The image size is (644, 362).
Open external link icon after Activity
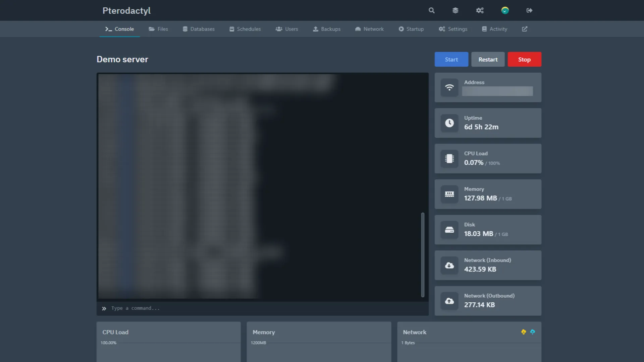point(525,29)
